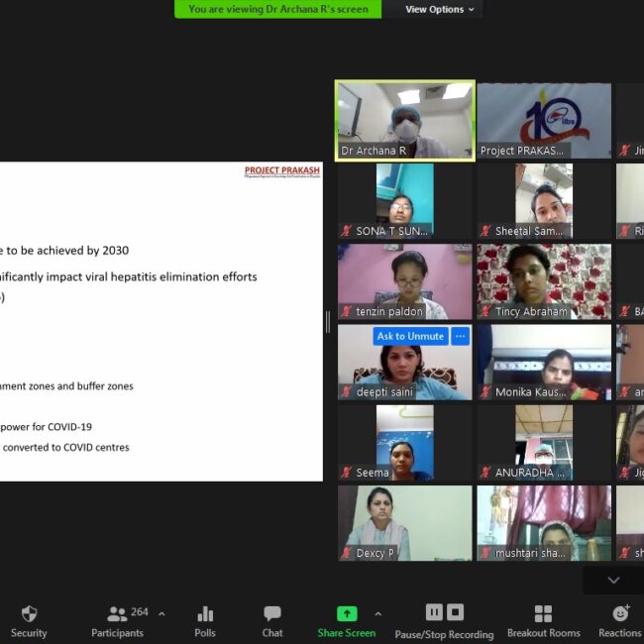This screenshot has height=644, width=644.
Task: Open Breakout Rooms
Action: [x=543, y=613]
